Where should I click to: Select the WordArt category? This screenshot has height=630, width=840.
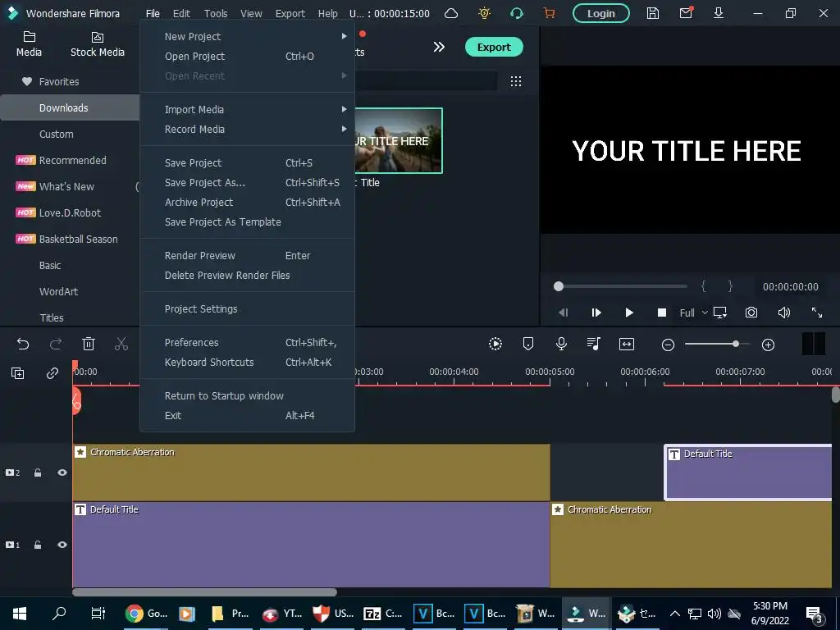click(x=58, y=291)
